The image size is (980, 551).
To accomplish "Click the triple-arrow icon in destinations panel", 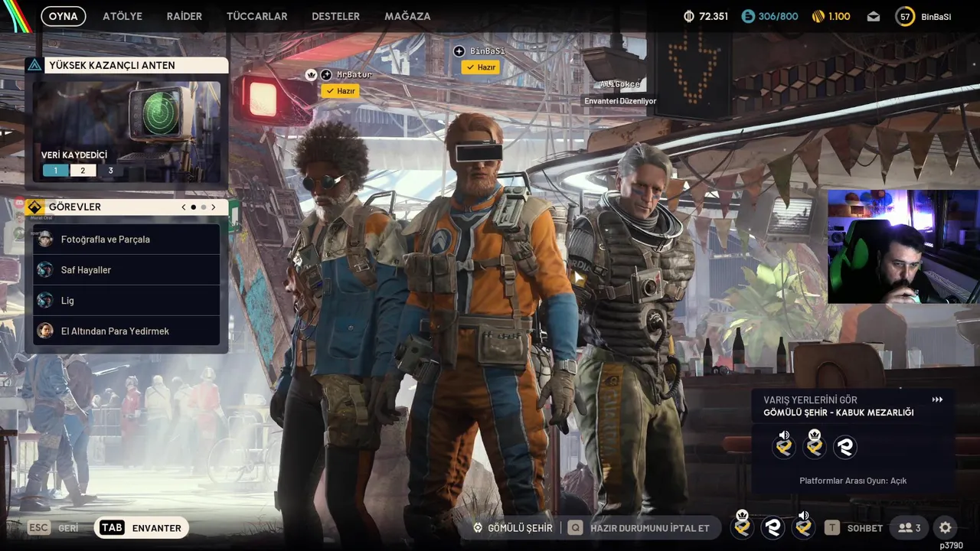I will point(937,399).
